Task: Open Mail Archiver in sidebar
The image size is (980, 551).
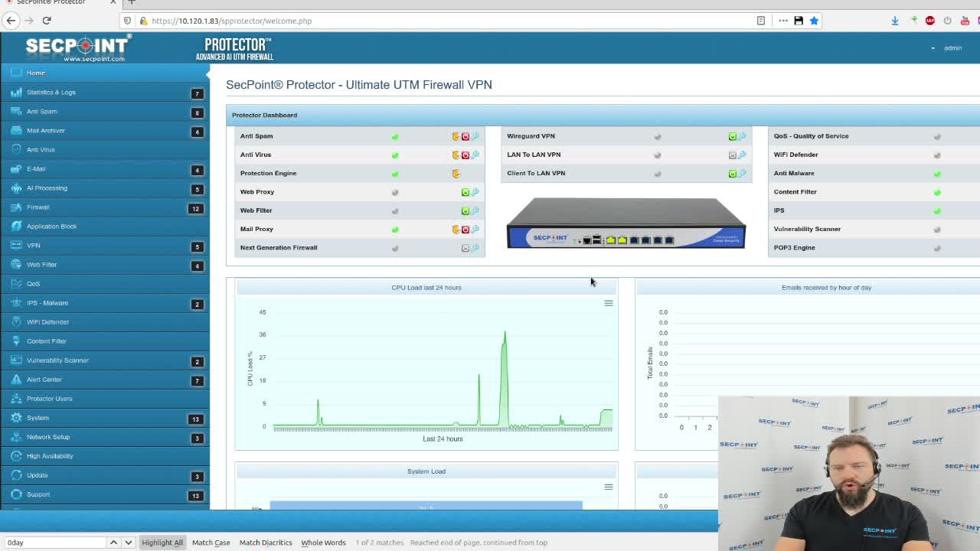Action: pos(105,131)
